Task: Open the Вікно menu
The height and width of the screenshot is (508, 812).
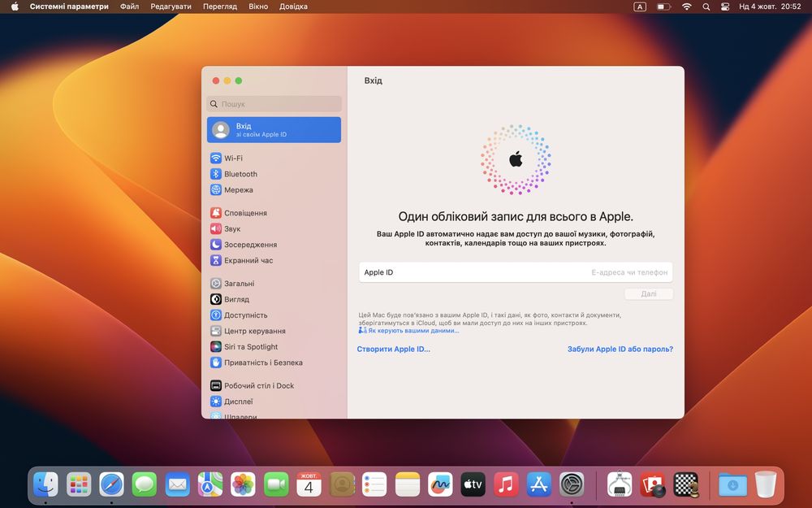Action: (x=258, y=7)
